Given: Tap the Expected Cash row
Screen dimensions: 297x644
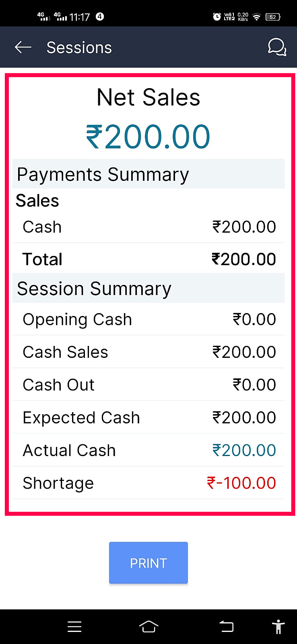Looking at the screenshot, I should click(x=148, y=417).
